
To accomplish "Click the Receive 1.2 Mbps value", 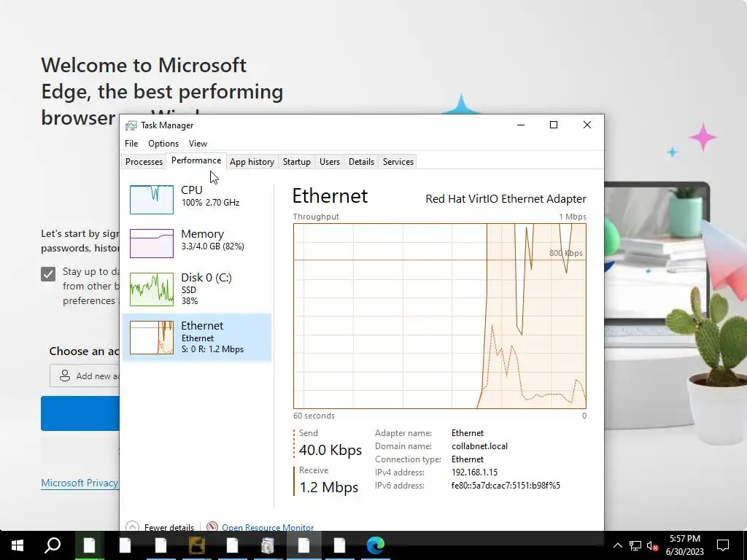I will click(329, 487).
